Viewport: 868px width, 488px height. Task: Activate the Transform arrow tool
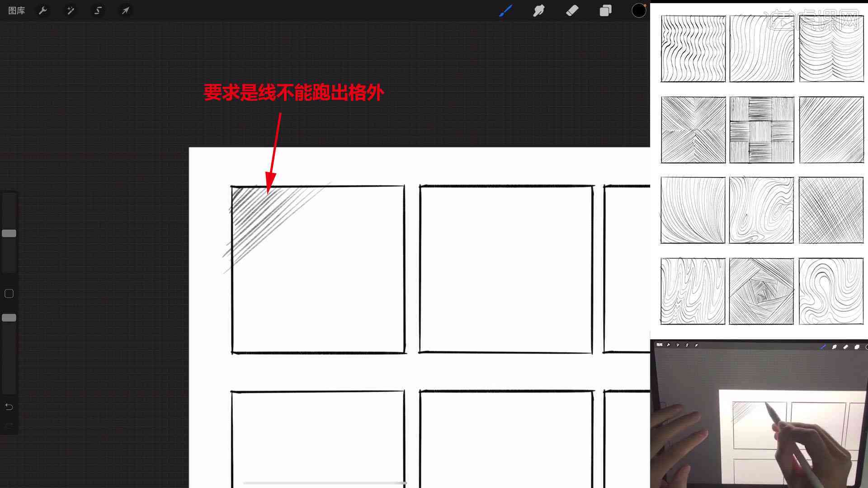(125, 10)
